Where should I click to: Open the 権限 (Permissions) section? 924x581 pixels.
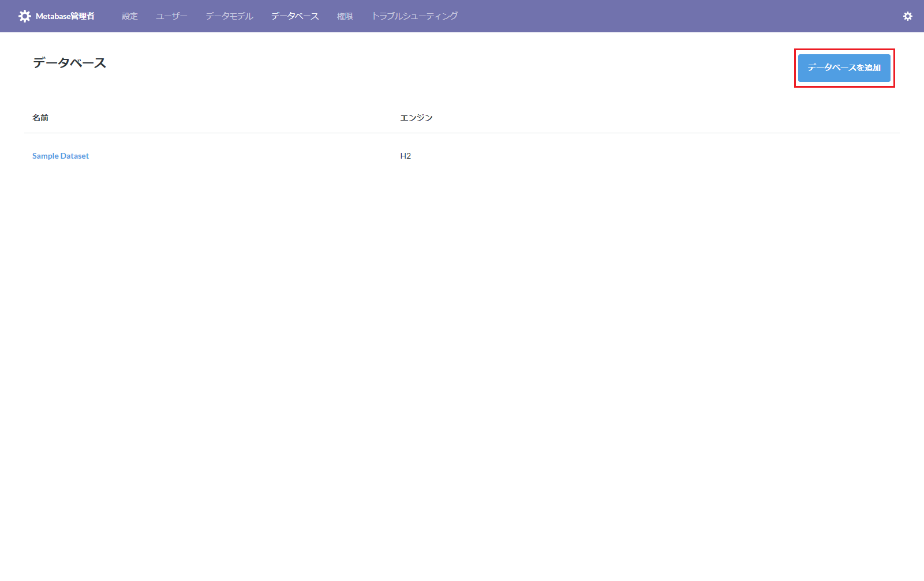344,16
